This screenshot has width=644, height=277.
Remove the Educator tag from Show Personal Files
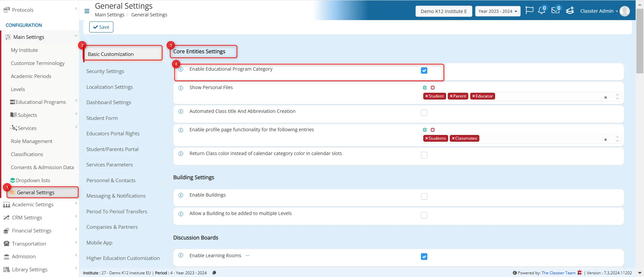pyautogui.click(x=474, y=96)
